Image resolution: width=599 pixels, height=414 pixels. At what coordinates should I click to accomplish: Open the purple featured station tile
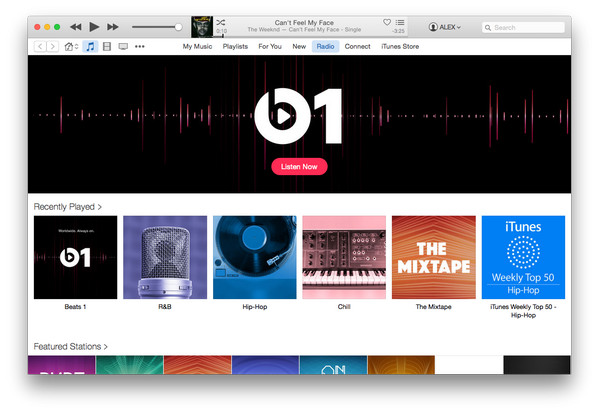click(x=62, y=365)
